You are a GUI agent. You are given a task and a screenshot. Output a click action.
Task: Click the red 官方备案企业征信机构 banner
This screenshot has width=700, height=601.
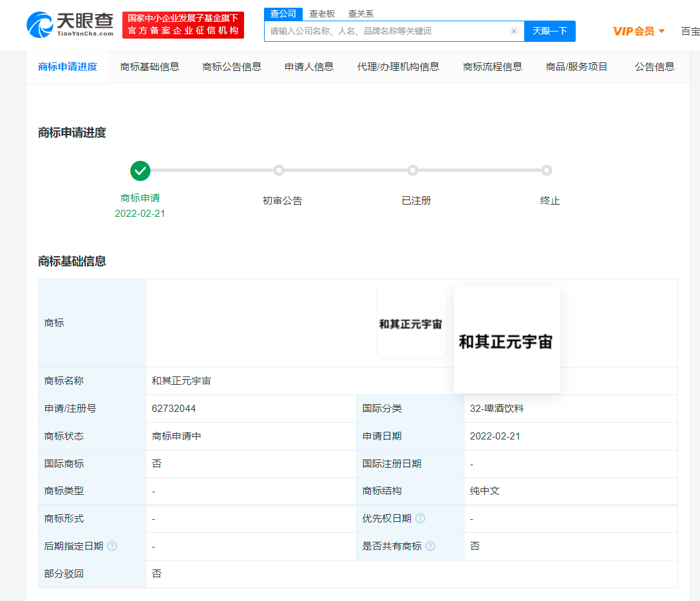(x=183, y=25)
